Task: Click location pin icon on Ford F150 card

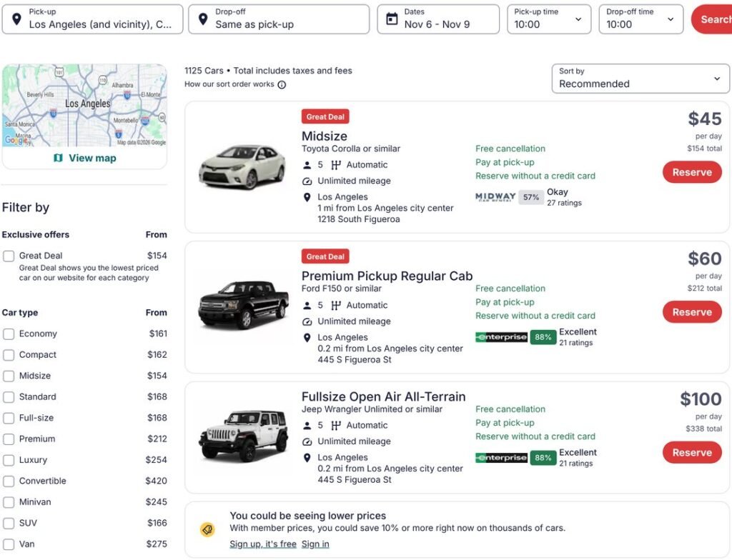Action: point(307,338)
